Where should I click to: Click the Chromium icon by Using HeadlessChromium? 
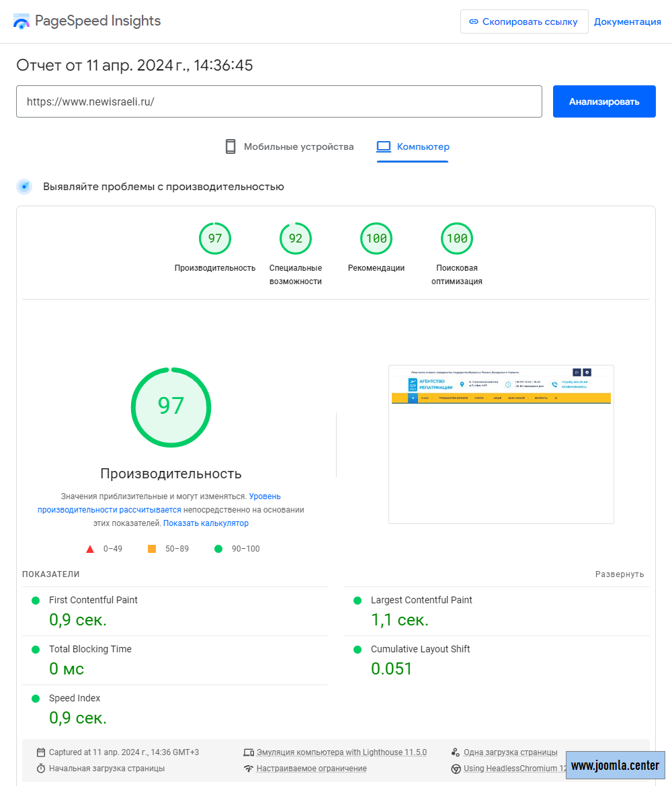click(x=456, y=769)
